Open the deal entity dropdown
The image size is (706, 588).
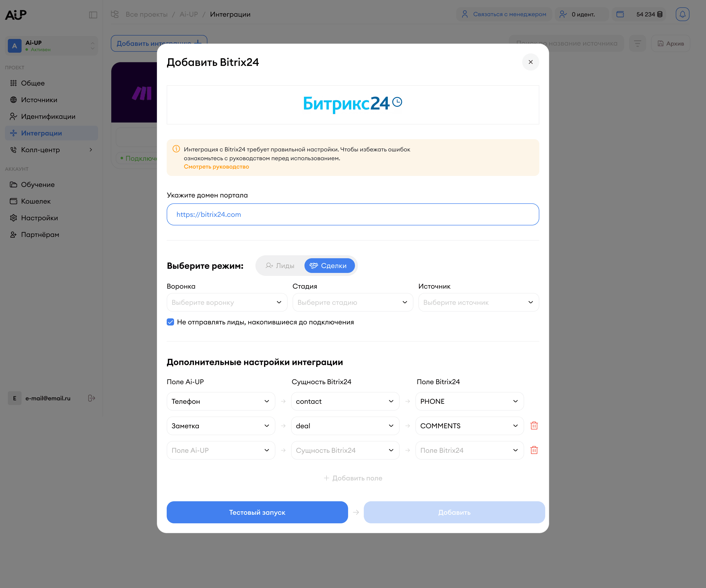[345, 426]
